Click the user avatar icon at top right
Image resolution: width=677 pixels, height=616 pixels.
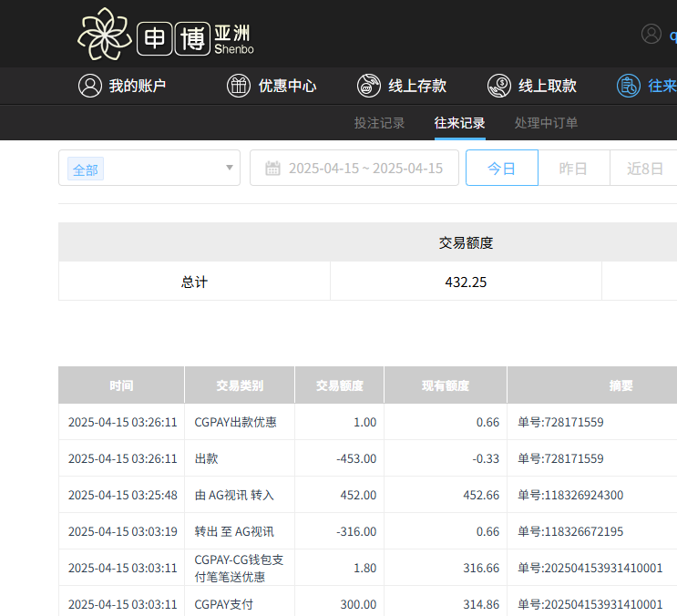[x=651, y=34]
